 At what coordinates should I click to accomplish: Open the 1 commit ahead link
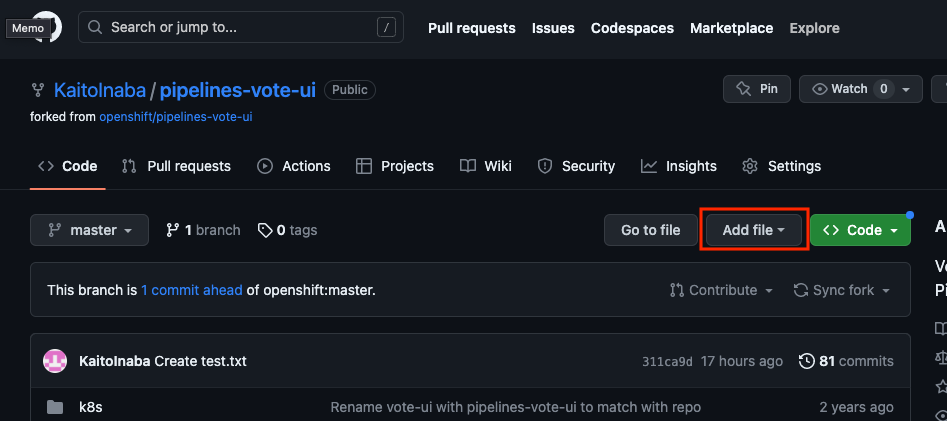point(192,291)
